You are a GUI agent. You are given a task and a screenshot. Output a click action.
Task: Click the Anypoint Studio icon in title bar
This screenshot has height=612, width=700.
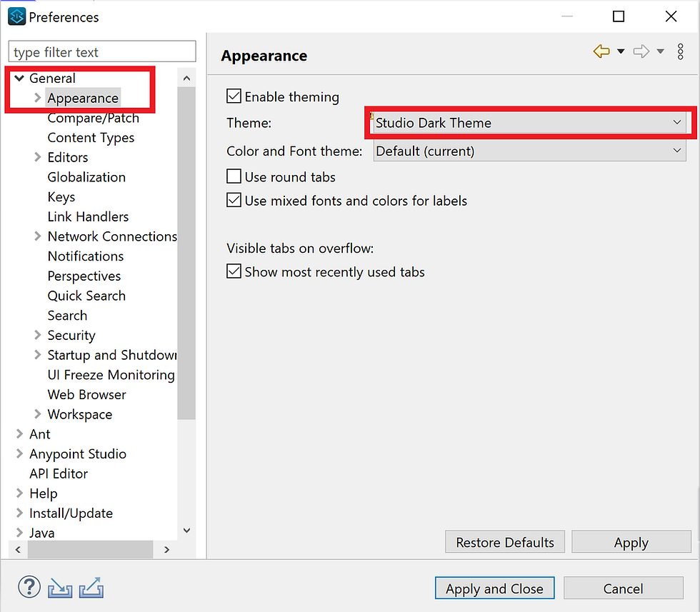click(16, 17)
